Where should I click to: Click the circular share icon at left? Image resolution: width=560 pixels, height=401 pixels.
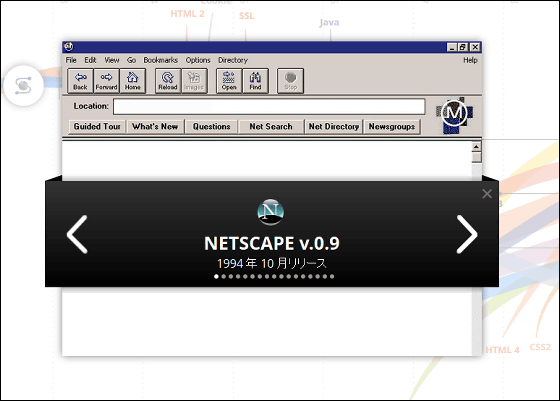(24, 86)
